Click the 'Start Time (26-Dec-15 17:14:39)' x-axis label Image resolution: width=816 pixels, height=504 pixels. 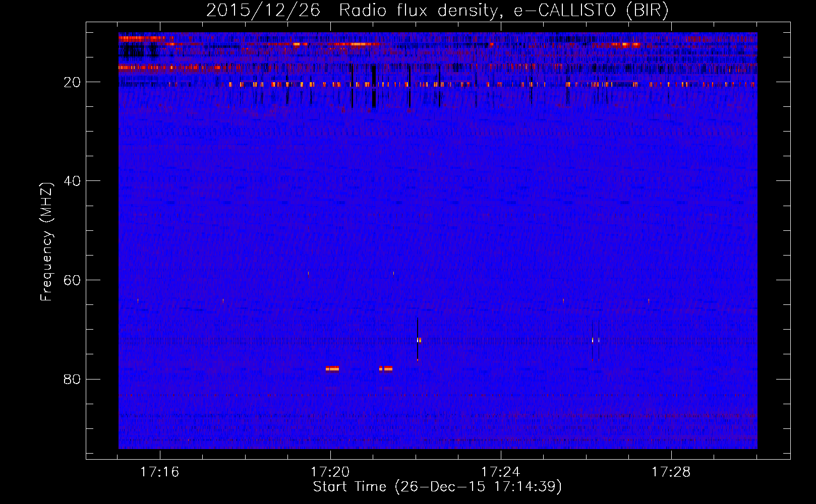coord(437,487)
